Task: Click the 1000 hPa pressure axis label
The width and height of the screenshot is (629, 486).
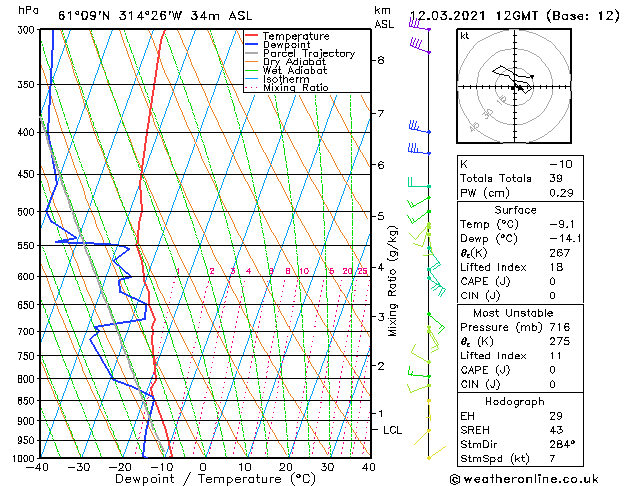Action: (26, 458)
